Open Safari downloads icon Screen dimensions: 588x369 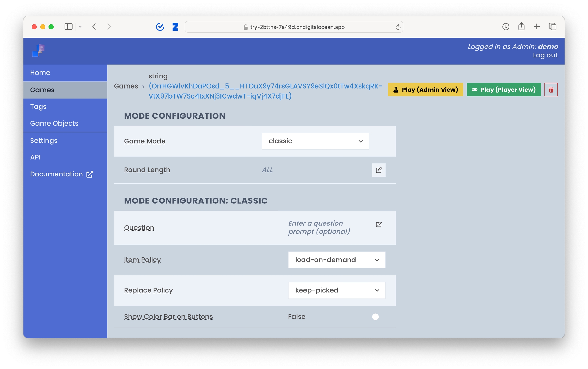tap(505, 27)
